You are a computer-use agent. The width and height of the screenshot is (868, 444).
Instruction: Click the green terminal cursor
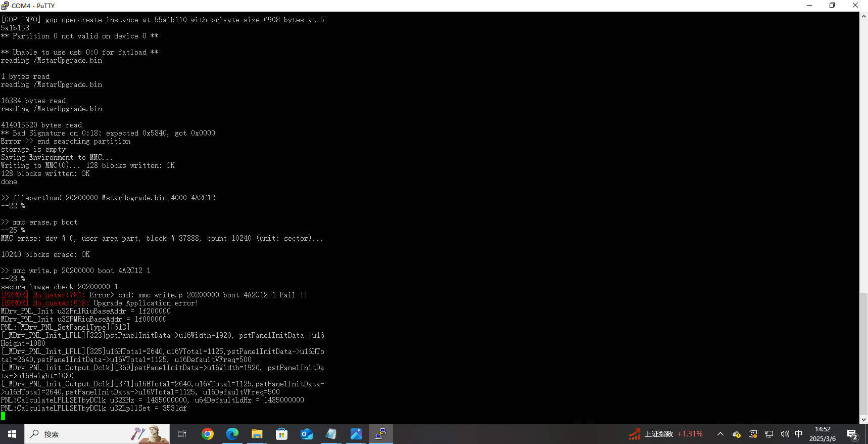click(x=3, y=416)
